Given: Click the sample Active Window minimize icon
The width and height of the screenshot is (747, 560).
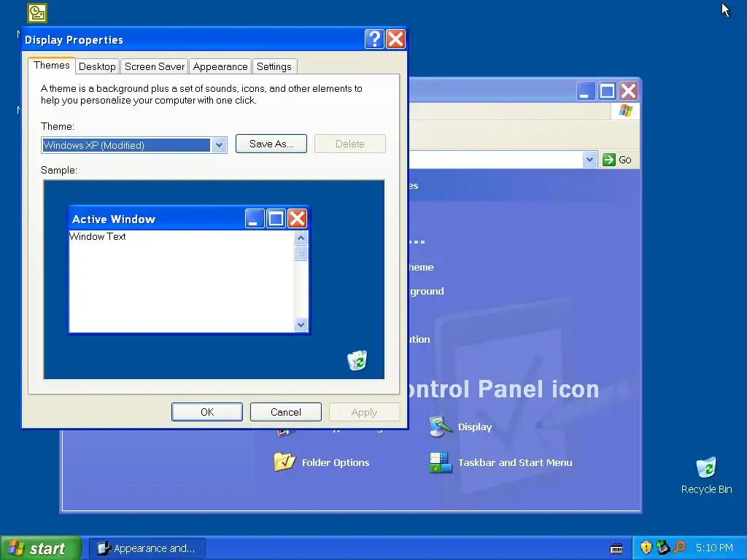Looking at the screenshot, I should click(255, 219).
